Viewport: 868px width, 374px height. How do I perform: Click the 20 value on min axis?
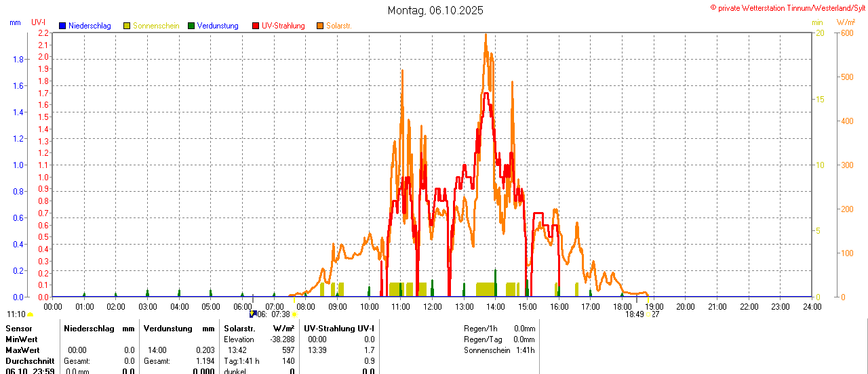click(820, 33)
